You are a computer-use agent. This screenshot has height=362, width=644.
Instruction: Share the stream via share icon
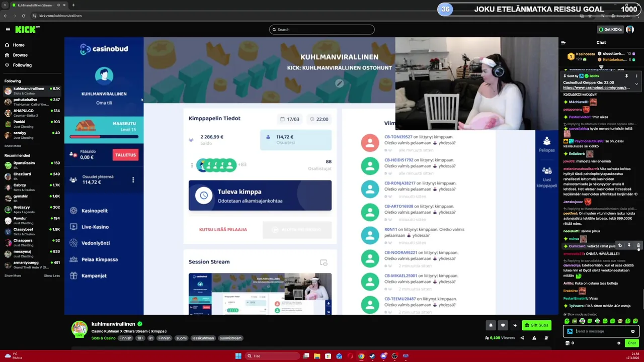[x=522, y=338]
